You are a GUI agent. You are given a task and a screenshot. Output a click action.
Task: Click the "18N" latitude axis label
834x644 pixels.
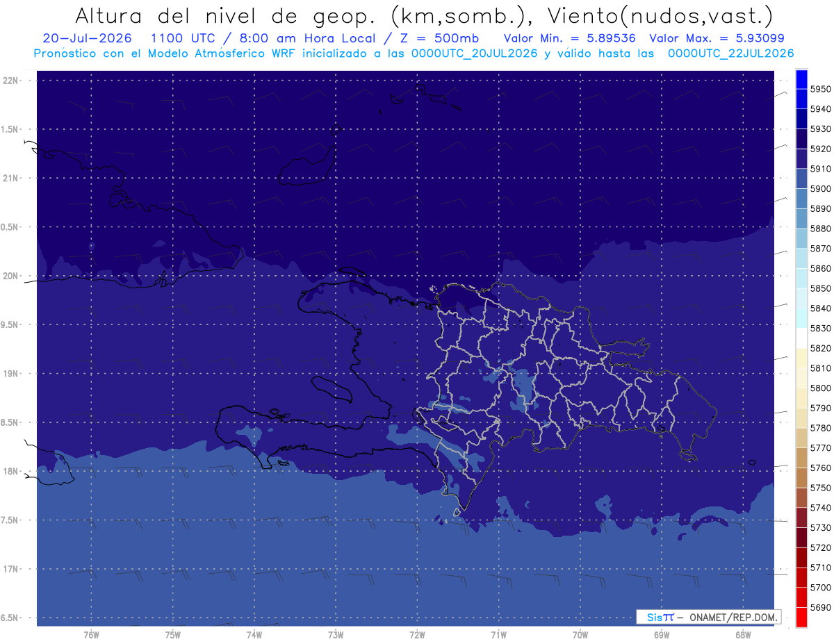point(11,471)
